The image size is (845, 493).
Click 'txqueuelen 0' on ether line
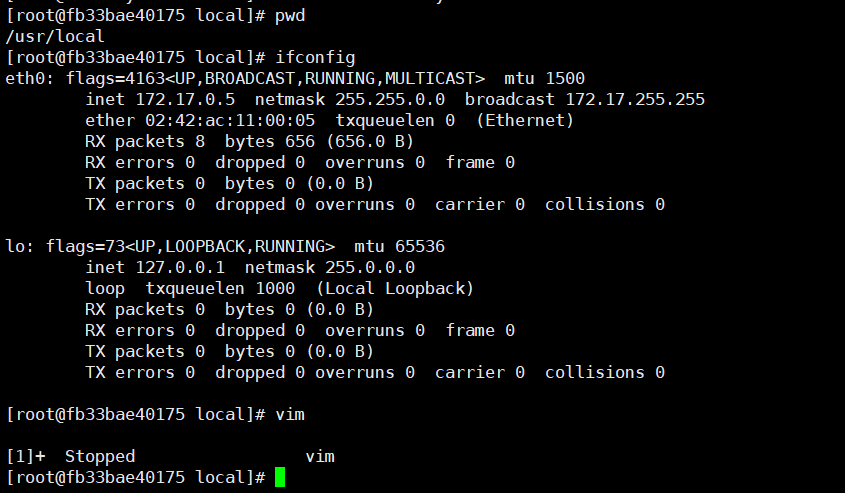coord(395,121)
